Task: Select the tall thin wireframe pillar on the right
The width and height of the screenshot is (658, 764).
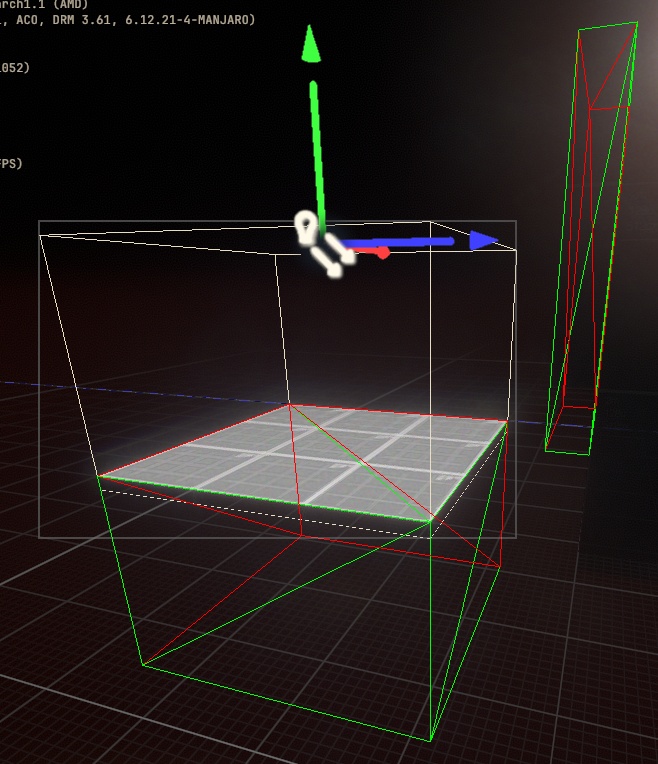Action: coord(590,240)
